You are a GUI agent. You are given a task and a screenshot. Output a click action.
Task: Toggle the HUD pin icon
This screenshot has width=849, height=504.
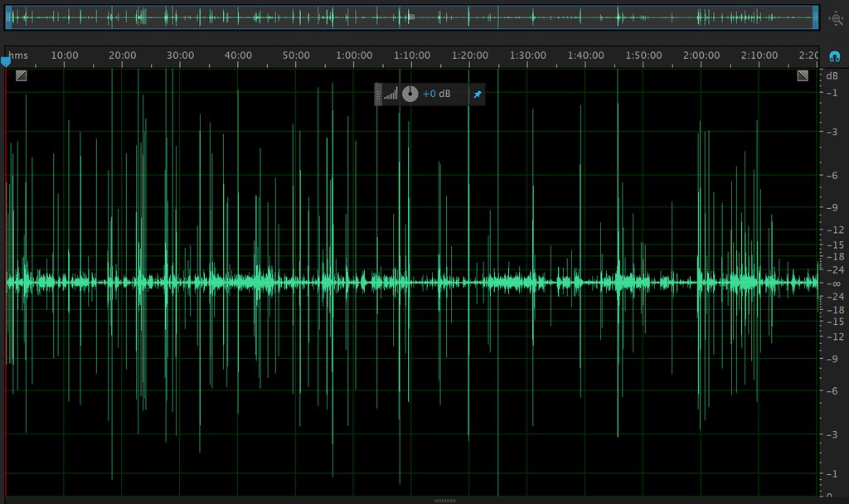coord(477,94)
